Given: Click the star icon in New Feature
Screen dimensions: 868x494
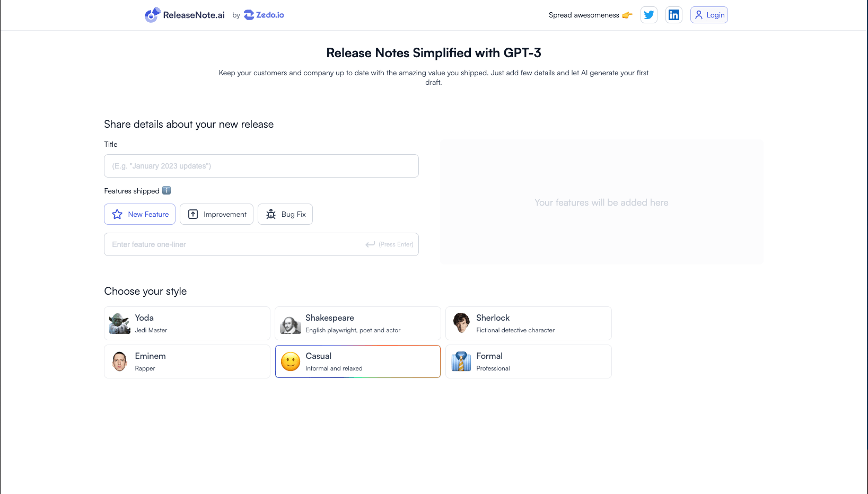Looking at the screenshot, I should (117, 214).
